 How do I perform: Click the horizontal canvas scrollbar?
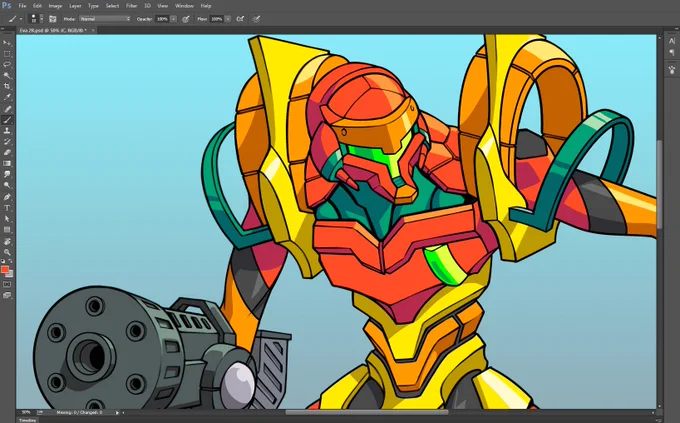coord(366,412)
